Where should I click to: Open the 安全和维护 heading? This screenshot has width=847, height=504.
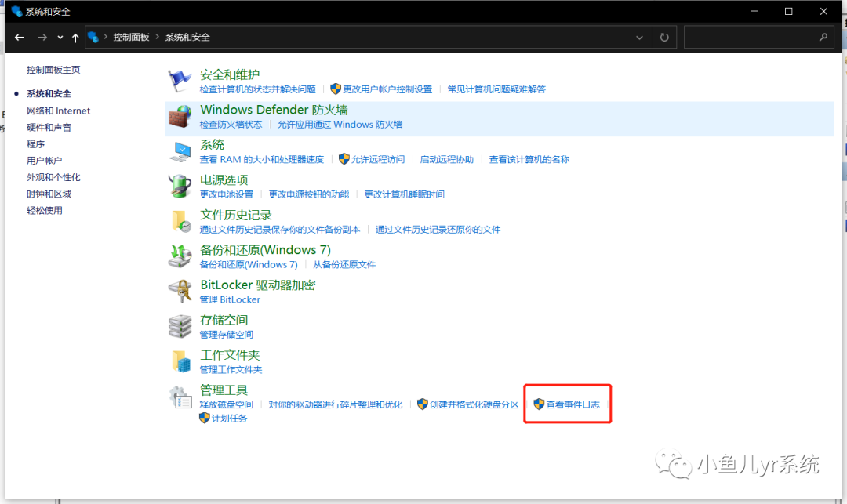pyautogui.click(x=230, y=74)
